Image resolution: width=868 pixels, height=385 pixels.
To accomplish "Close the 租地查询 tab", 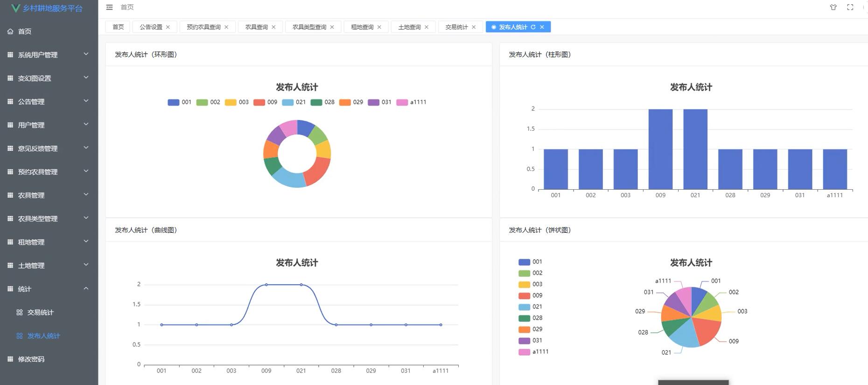I will pos(379,27).
